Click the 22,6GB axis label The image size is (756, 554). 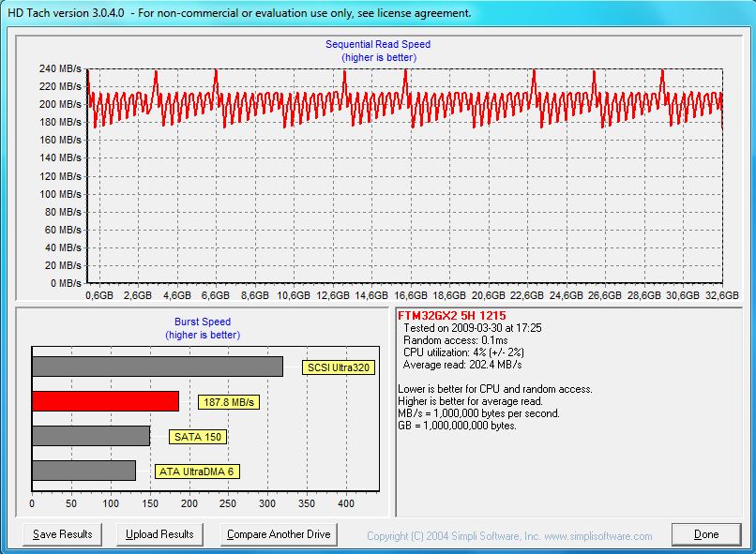tap(527, 295)
